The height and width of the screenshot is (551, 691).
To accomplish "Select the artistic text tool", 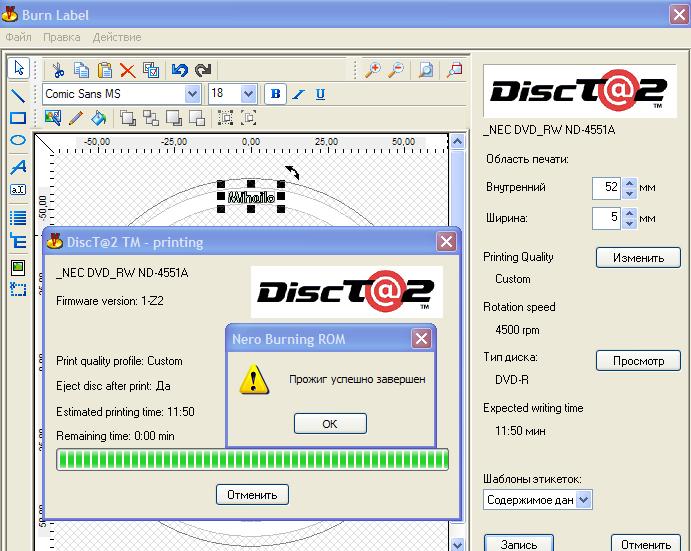I will click(x=18, y=167).
